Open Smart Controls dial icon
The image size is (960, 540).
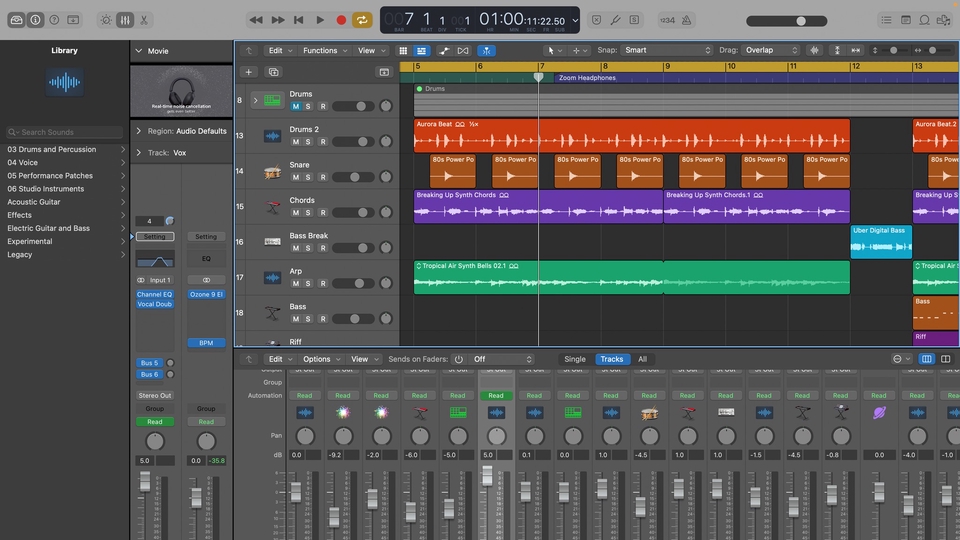[x=105, y=20]
